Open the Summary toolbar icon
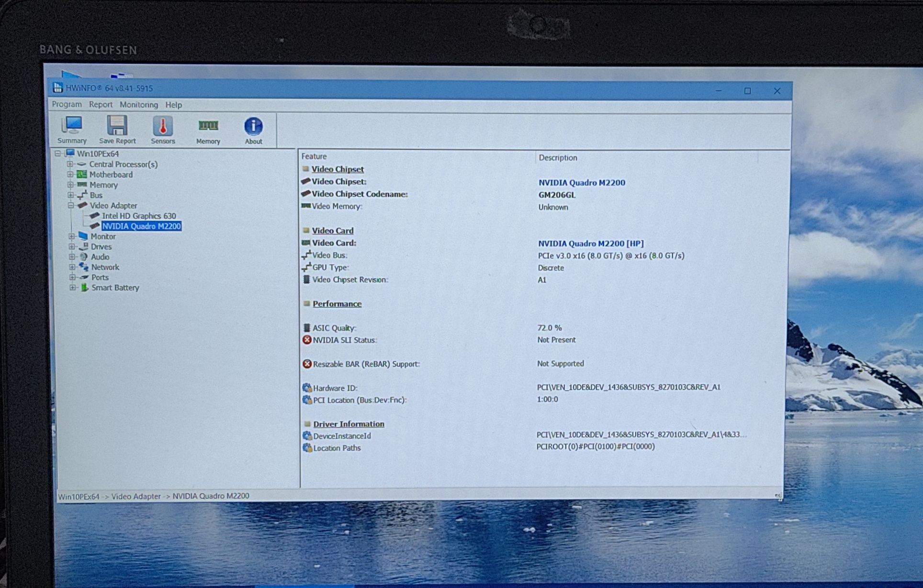The image size is (923, 588). [72, 125]
